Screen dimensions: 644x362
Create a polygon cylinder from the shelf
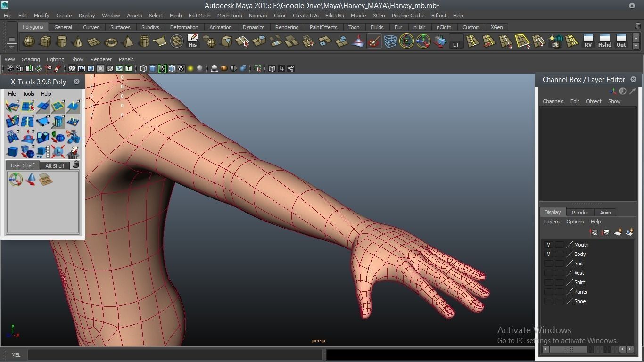[x=61, y=41]
